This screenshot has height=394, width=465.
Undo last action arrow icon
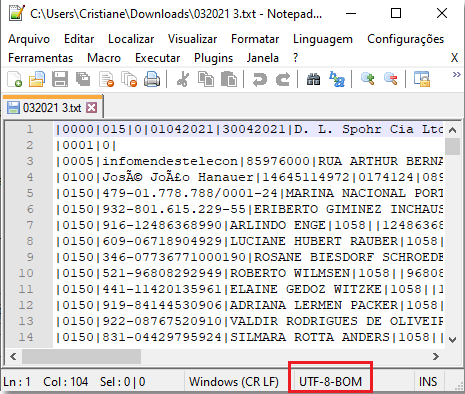tap(260, 79)
